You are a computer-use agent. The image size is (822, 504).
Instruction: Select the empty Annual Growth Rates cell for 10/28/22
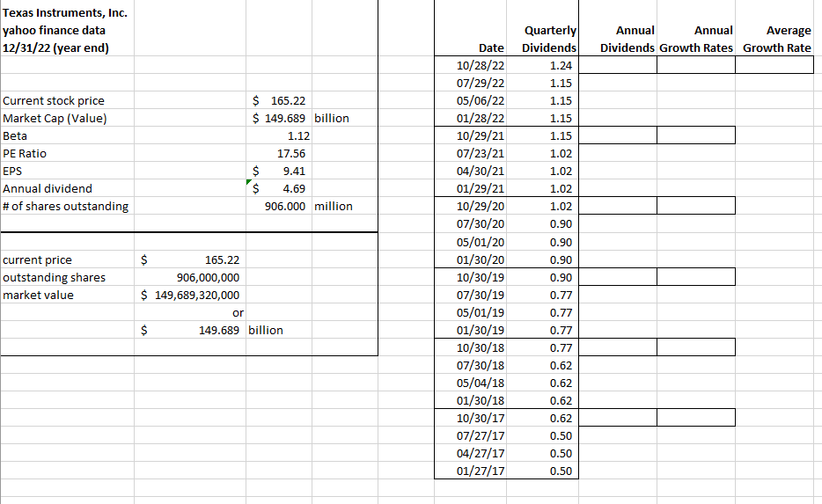pyautogui.click(x=696, y=65)
